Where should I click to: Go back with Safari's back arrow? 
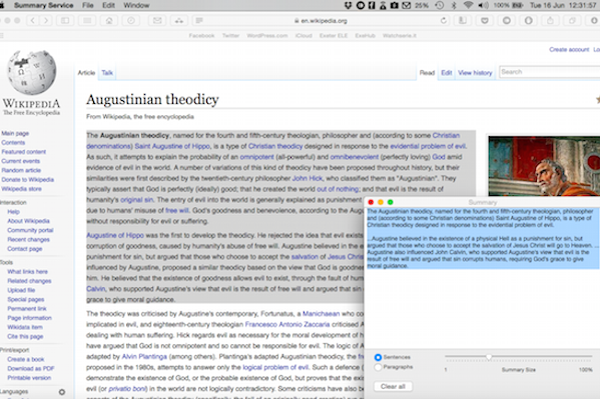[x=33, y=21]
